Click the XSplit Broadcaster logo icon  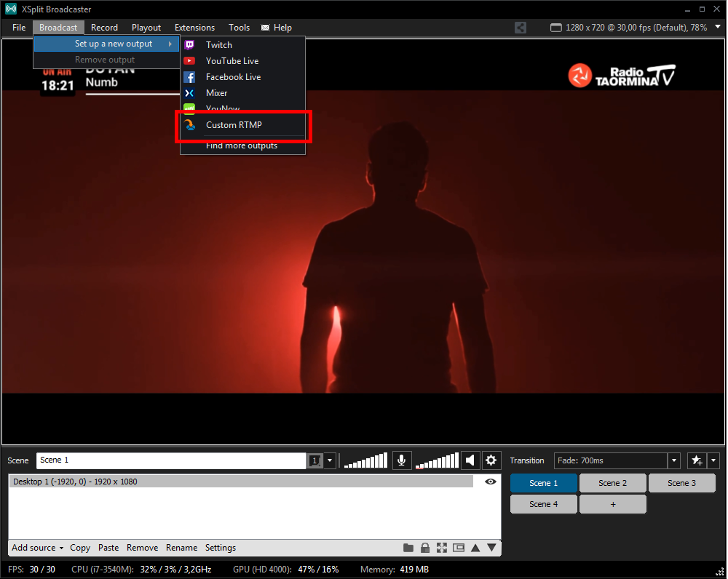(x=11, y=9)
